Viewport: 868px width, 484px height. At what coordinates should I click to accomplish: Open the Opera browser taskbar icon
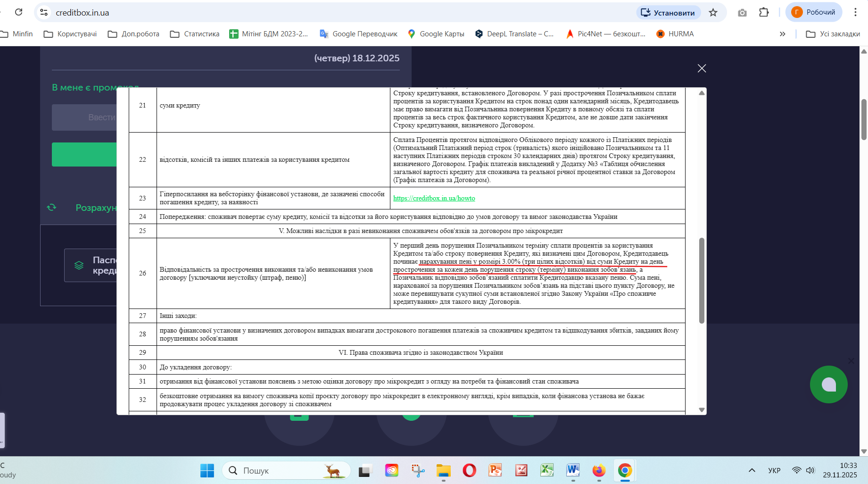(x=469, y=470)
